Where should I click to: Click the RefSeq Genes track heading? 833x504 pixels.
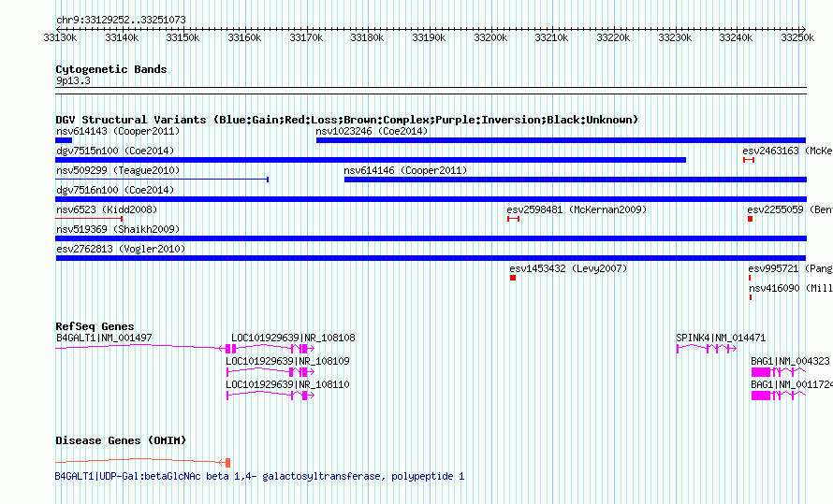pos(95,326)
